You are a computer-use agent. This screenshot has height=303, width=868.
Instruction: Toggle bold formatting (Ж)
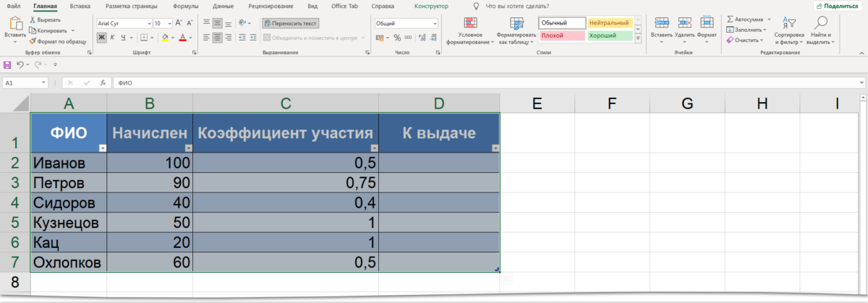(102, 37)
